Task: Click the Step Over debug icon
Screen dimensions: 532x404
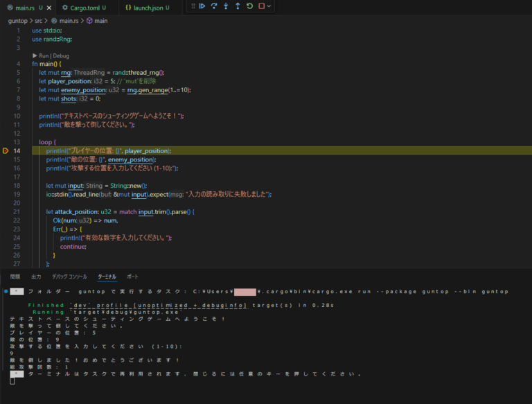Action: point(214,6)
